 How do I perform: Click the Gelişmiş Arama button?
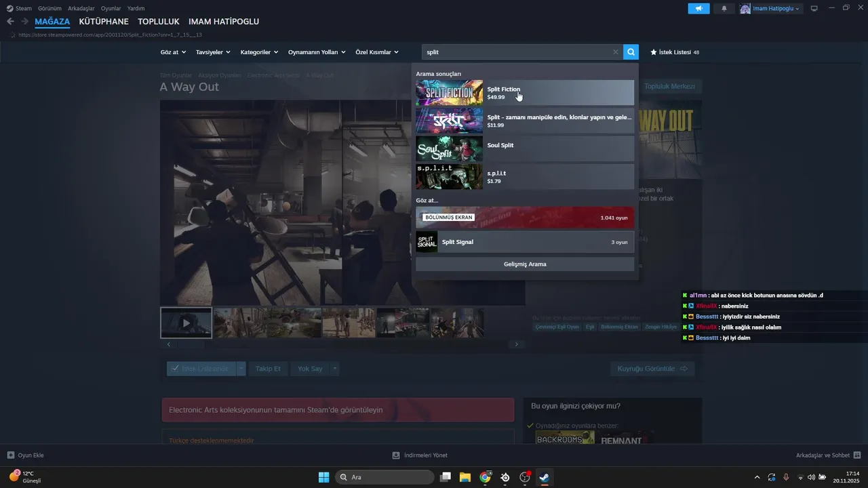(525, 264)
